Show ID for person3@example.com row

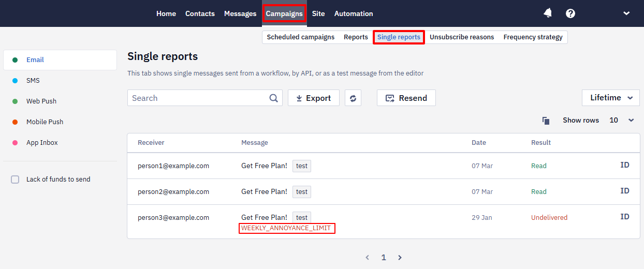pyautogui.click(x=625, y=217)
